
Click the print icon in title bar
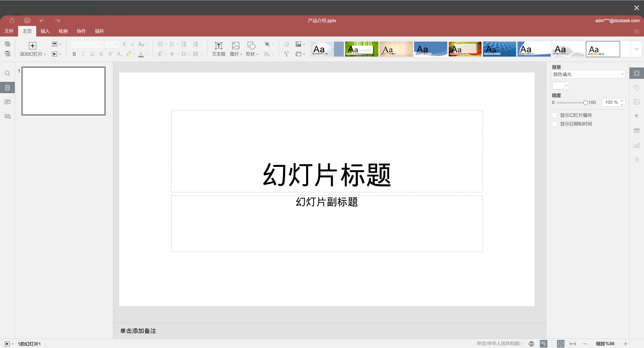[27, 21]
